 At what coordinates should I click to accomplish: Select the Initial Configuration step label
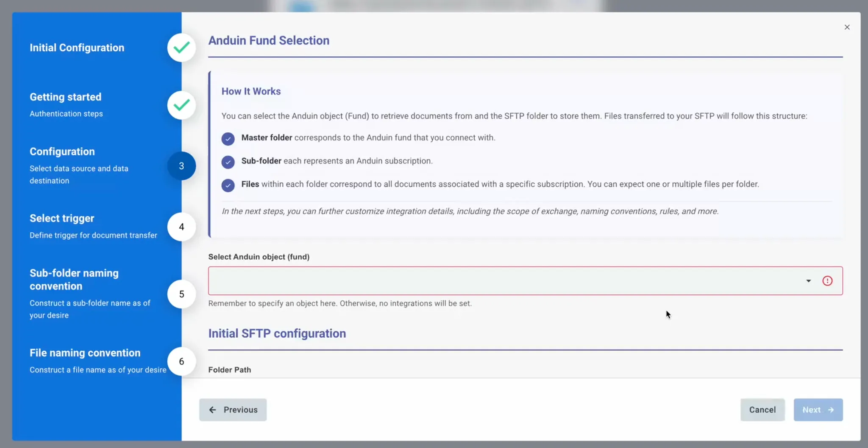coord(77,48)
